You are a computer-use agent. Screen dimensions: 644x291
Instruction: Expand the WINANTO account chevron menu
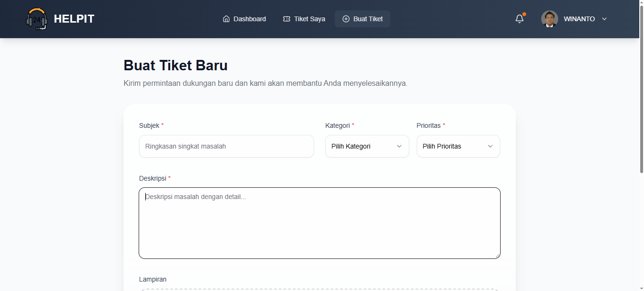coord(604,19)
